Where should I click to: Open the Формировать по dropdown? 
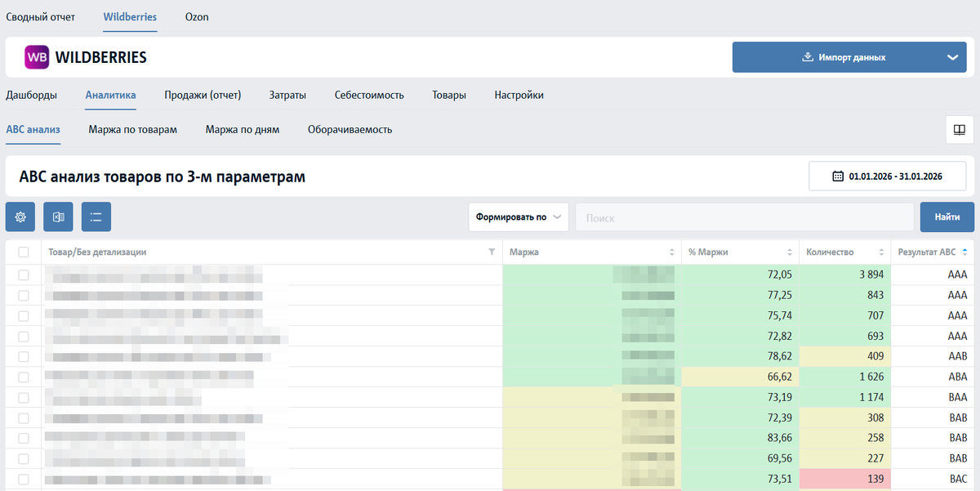point(519,217)
